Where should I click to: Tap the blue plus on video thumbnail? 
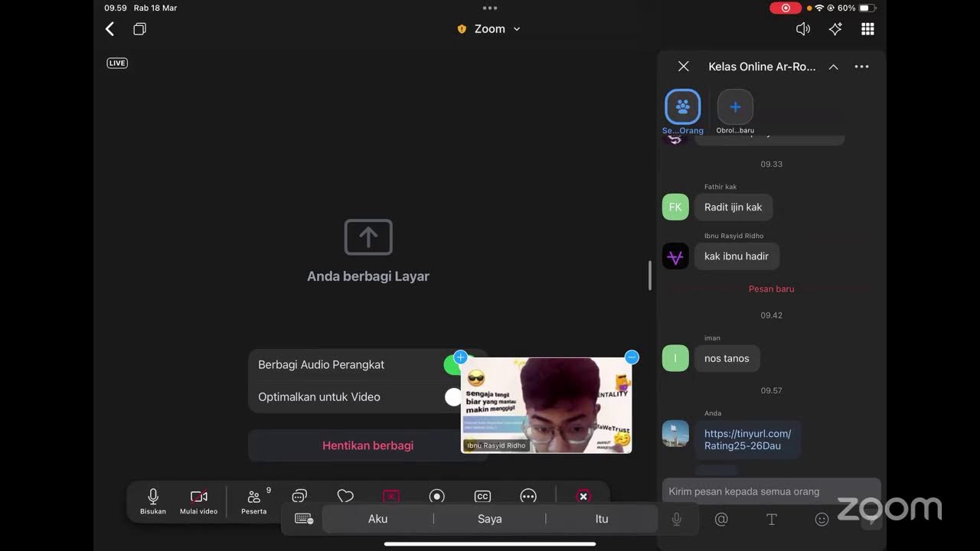pos(460,357)
